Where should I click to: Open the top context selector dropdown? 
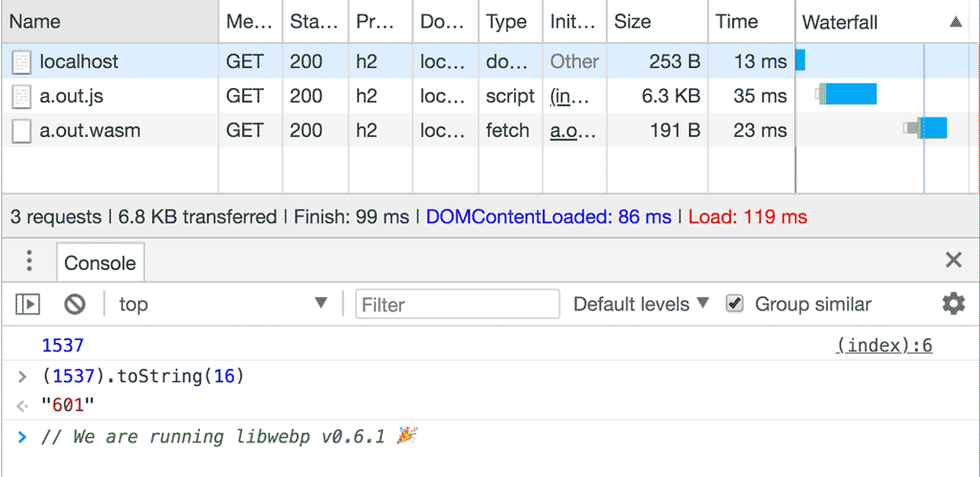[x=222, y=305]
